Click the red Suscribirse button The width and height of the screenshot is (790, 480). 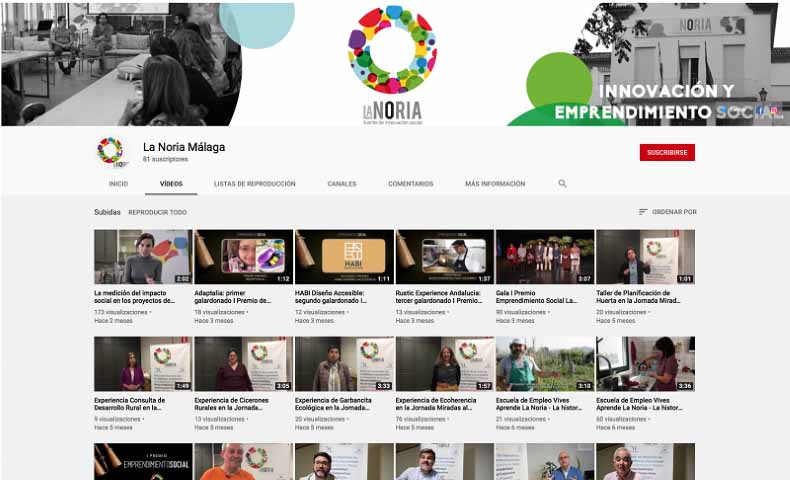(667, 152)
